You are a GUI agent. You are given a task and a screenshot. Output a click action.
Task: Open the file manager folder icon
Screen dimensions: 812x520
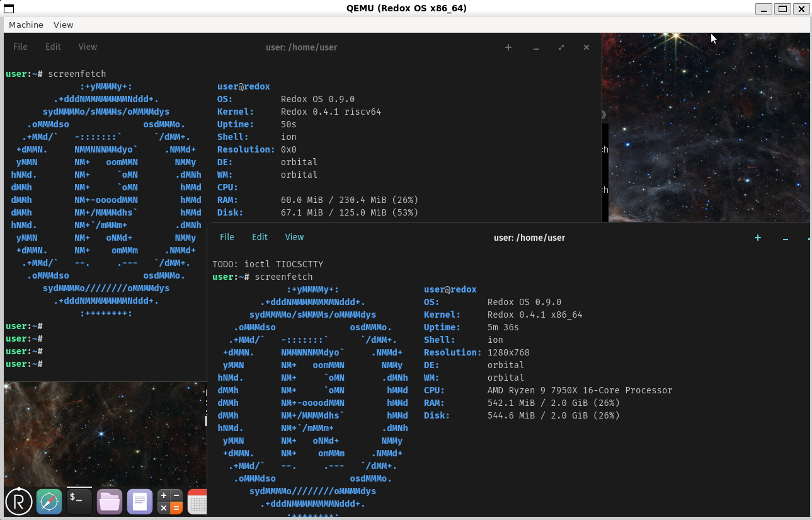(110, 502)
